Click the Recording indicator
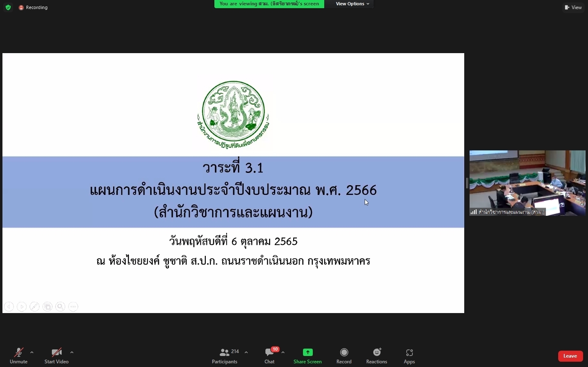Image resolution: width=588 pixels, height=367 pixels. coord(33,7)
